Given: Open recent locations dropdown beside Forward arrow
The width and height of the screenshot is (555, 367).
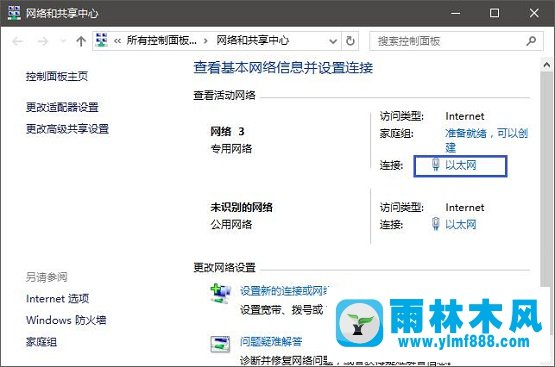Looking at the screenshot, I should click(x=63, y=41).
